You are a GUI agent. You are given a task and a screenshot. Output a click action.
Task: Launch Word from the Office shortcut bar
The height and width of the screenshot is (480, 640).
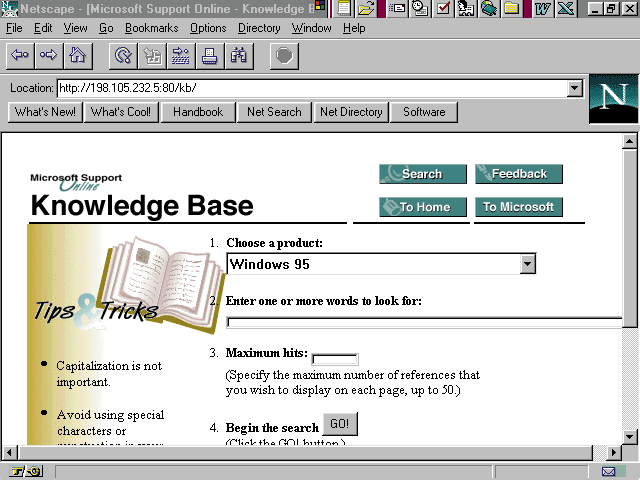coord(543,9)
